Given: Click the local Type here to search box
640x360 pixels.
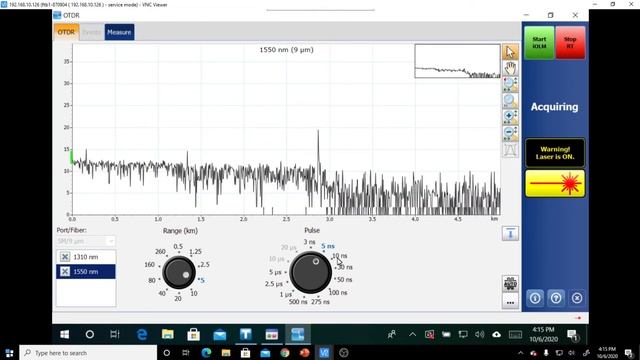Looking at the screenshot, I should 88,353.
